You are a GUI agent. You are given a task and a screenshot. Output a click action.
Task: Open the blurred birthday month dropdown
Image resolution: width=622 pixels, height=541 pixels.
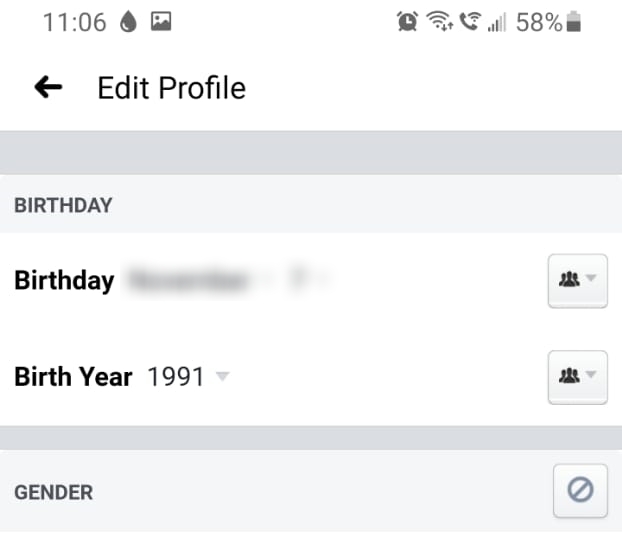point(195,281)
